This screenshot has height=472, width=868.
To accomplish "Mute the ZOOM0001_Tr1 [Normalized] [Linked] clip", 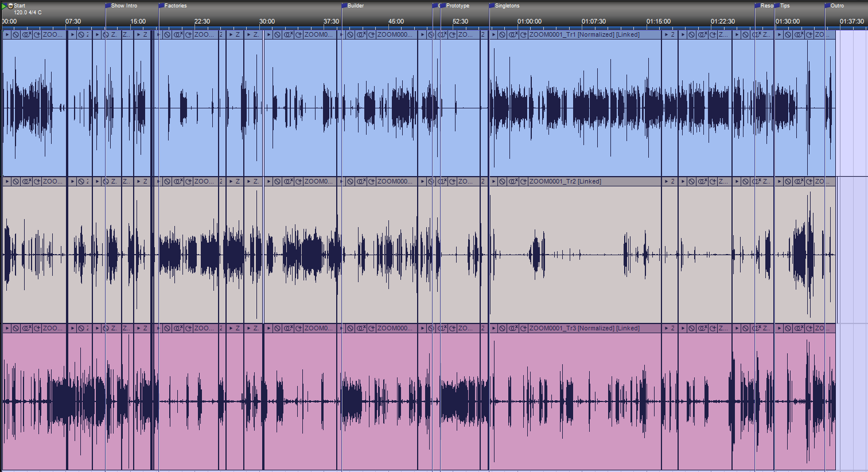I will pyautogui.click(x=502, y=34).
